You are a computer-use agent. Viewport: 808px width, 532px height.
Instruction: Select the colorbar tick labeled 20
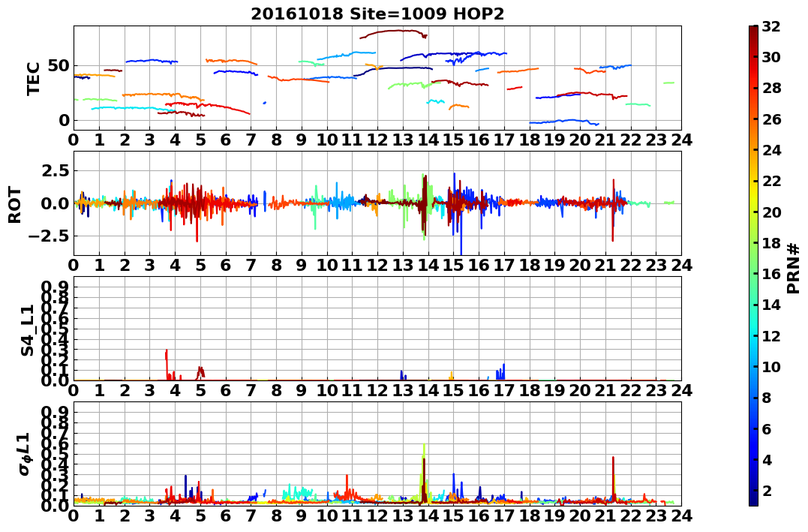pos(771,212)
